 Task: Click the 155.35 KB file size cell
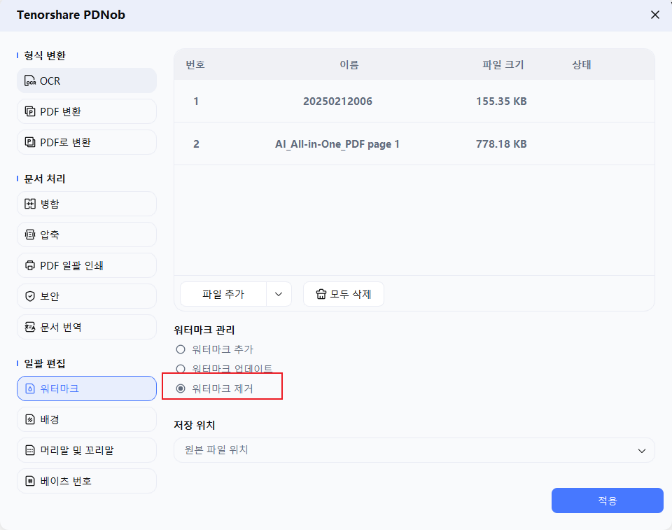tap(501, 102)
